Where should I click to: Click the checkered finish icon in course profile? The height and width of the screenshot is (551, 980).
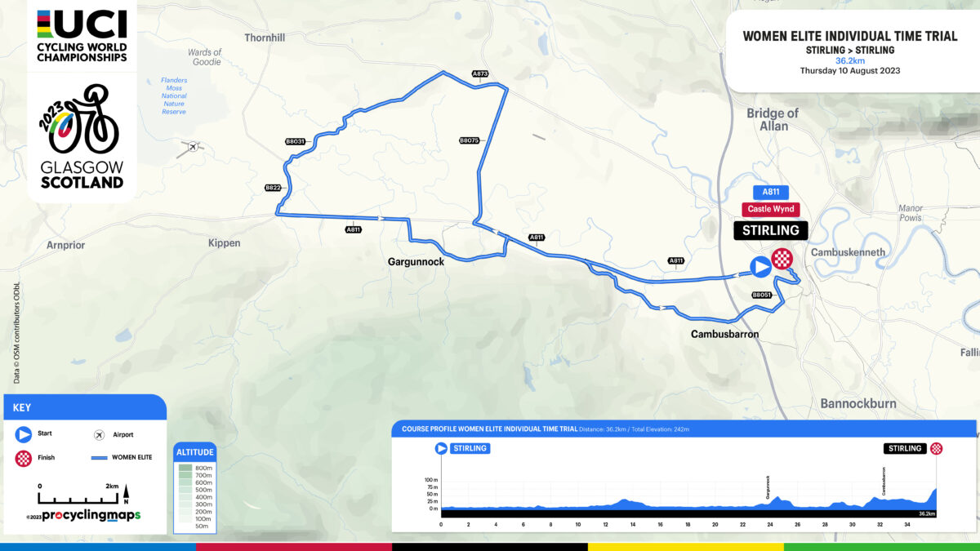936,448
